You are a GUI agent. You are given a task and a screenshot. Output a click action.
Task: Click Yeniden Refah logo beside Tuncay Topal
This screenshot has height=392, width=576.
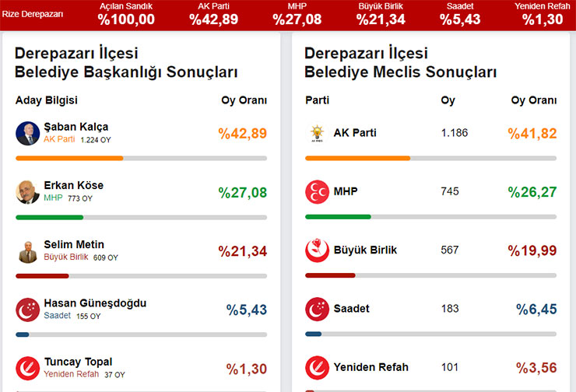[x=27, y=368]
